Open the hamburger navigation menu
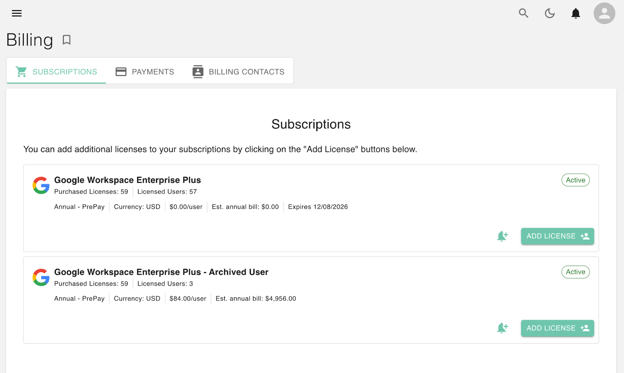The image size is (624, 373). click(17, 14)
